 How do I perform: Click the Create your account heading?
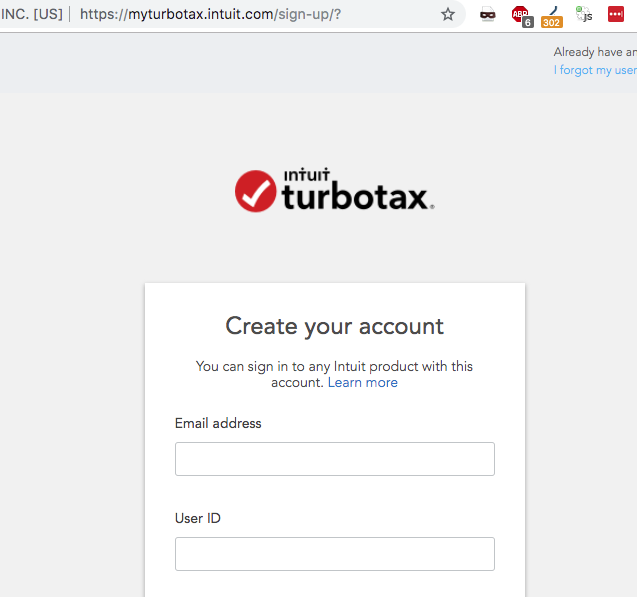(335, 326)
